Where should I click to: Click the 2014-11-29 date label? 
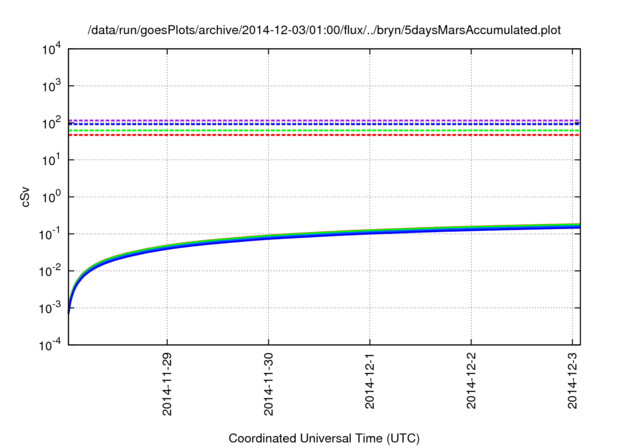pyautogui.click(x=167, y=384)
